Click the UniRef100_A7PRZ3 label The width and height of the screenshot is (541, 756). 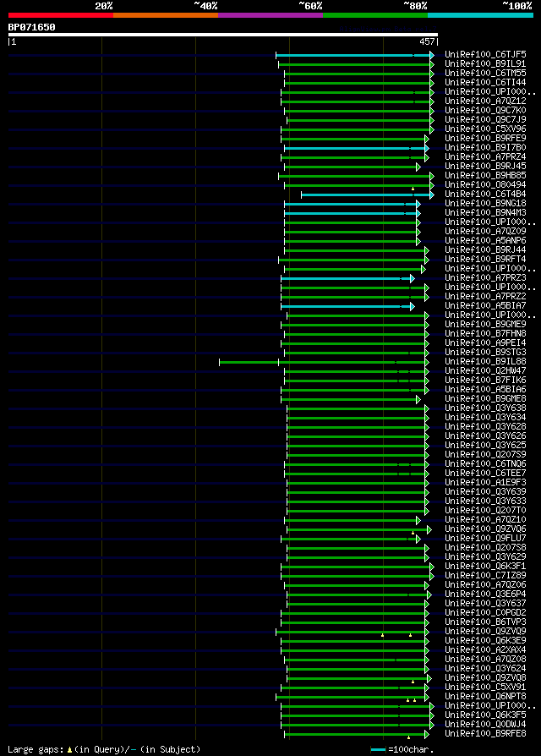click(x=485, y=278)
